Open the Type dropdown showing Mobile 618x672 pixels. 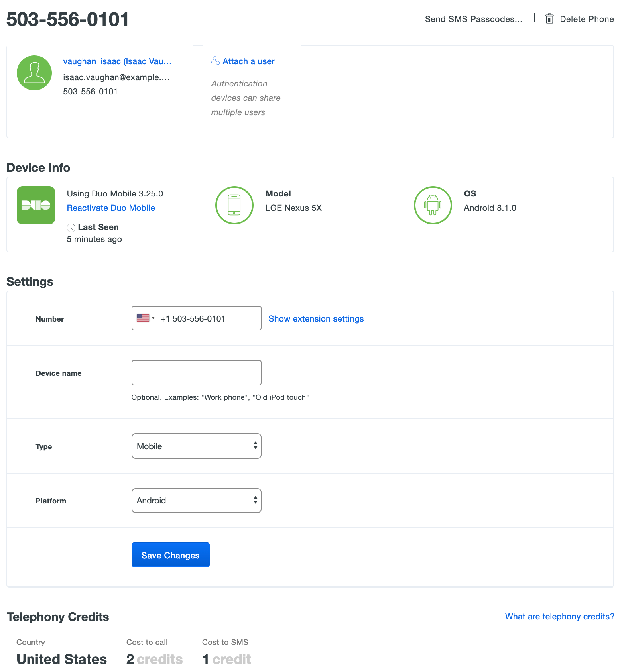pos(196,446)
